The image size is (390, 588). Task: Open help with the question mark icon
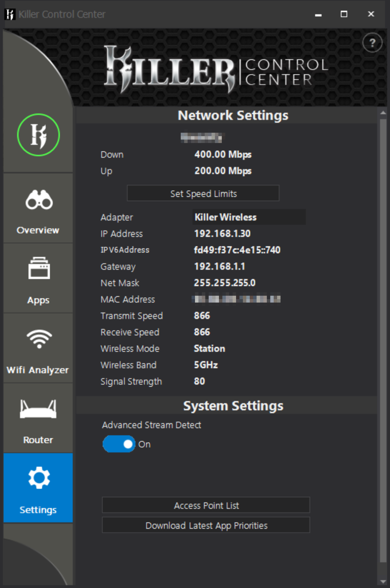pyautogui.click(x=372, y=43)
